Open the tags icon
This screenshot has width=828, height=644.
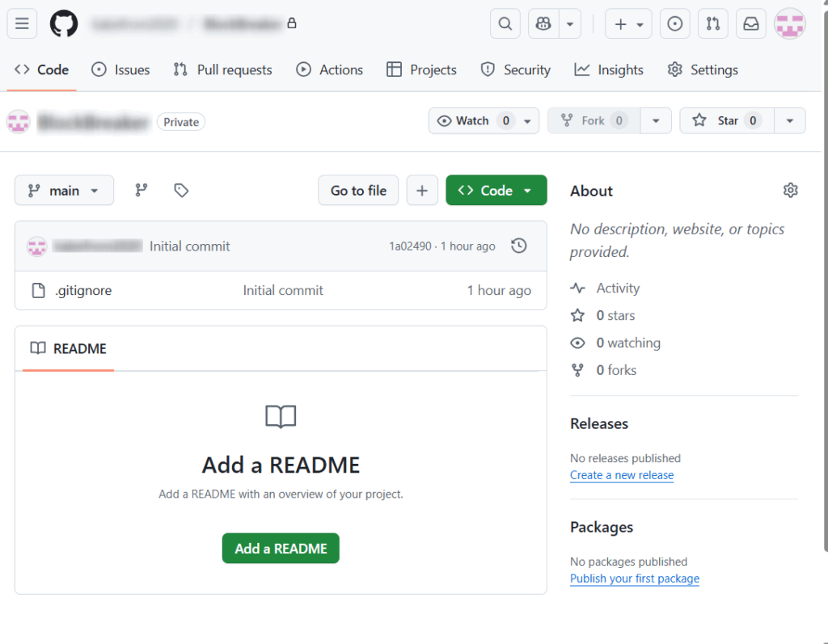[181, 191]
